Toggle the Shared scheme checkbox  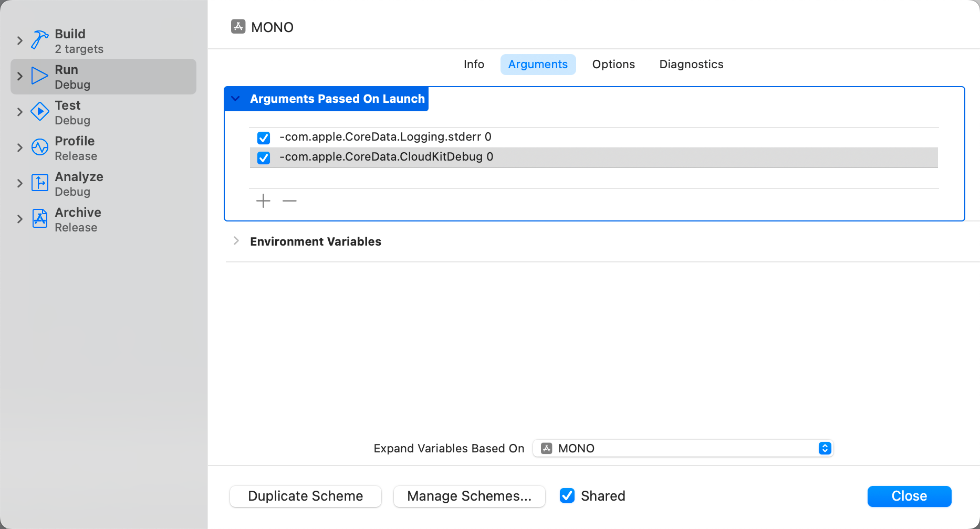567,496
